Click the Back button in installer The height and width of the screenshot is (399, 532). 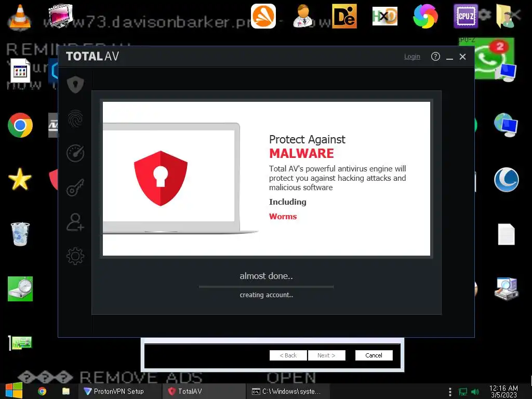(x=288, y=355)
